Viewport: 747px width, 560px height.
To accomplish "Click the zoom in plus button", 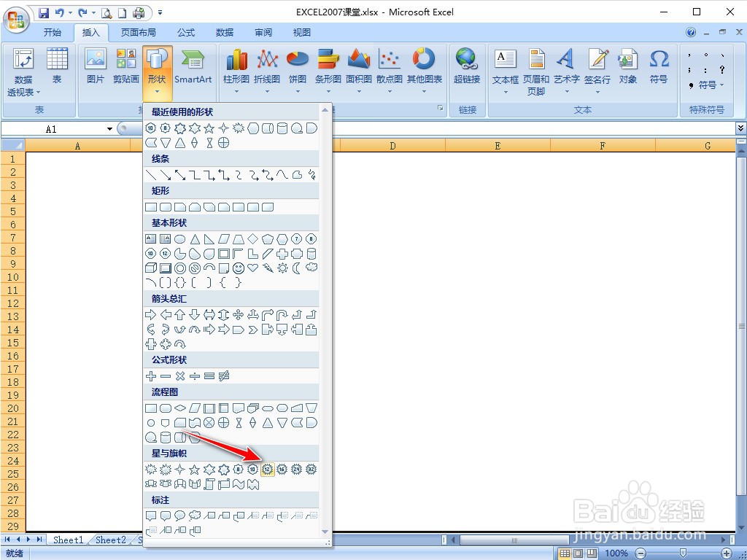I will coord(727,553).
